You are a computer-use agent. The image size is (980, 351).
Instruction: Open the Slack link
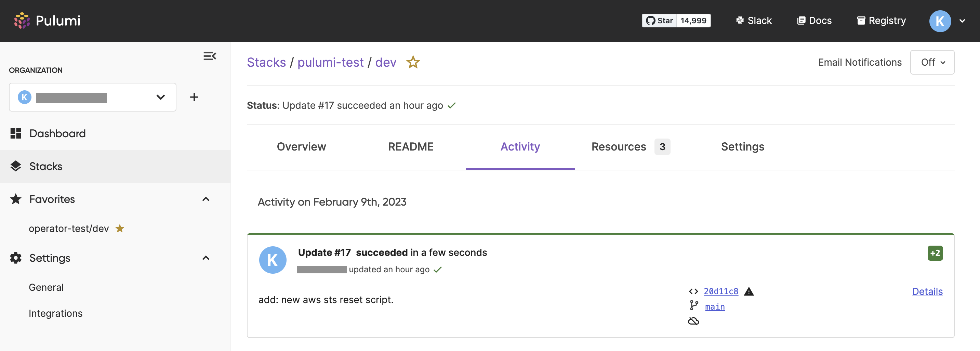pos(754,21)
